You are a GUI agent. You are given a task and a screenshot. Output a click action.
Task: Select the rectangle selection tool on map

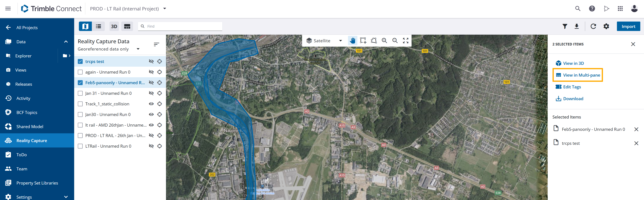pos(363,41)
